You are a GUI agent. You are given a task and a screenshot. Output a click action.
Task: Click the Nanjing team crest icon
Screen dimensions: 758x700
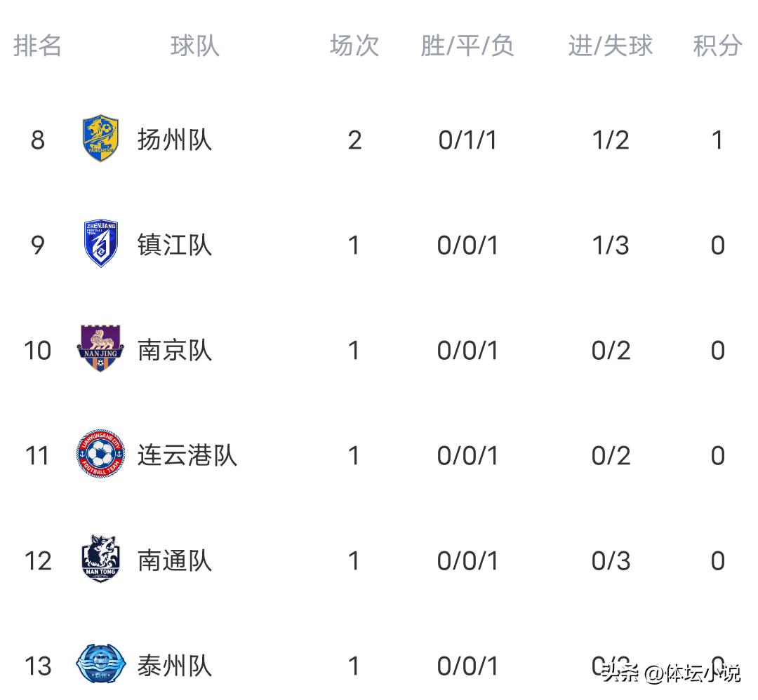100,349
